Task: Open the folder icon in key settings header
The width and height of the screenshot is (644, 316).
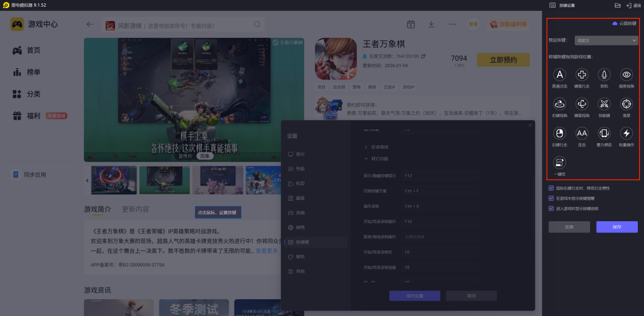Action: [x=618, y=5]
